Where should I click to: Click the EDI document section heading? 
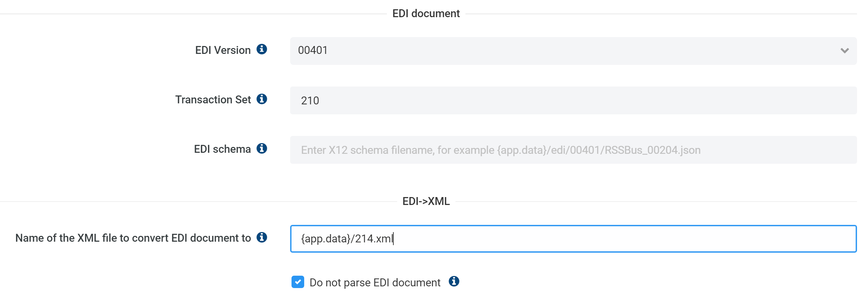[x=427, y=13]
